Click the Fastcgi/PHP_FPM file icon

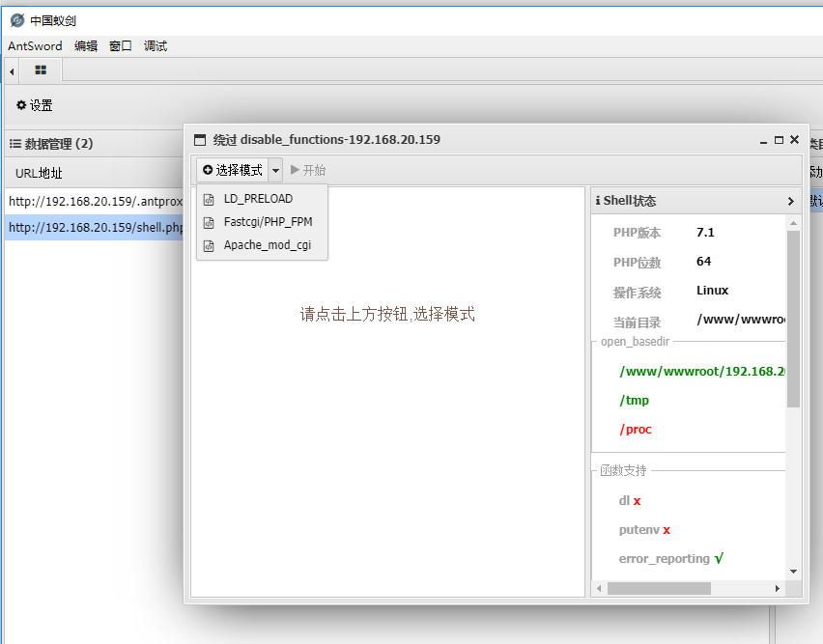pyautogui.click(x=209, y=222)
